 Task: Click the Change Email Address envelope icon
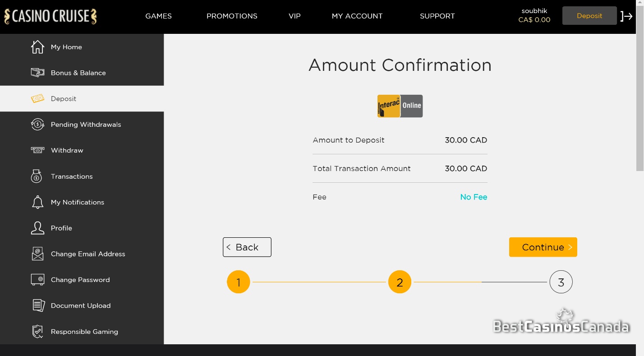click(37, 254)
